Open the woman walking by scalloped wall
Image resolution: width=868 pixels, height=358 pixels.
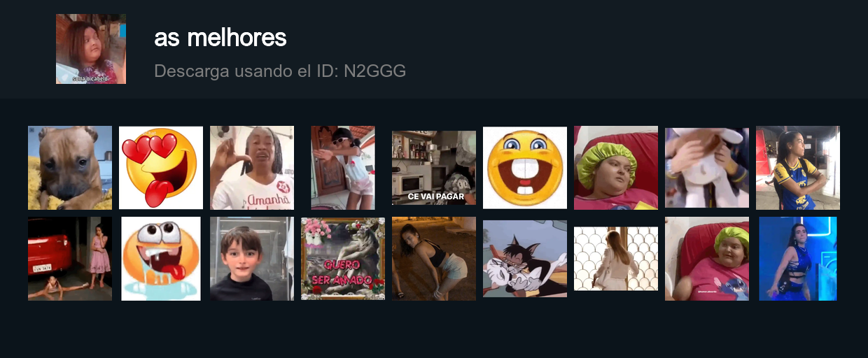click(x=616, y=259)
